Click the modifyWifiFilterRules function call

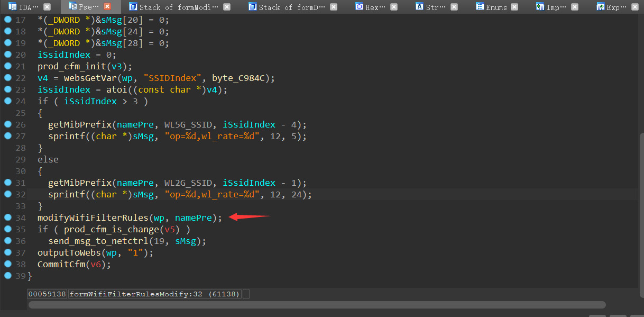tap(93, 218)
